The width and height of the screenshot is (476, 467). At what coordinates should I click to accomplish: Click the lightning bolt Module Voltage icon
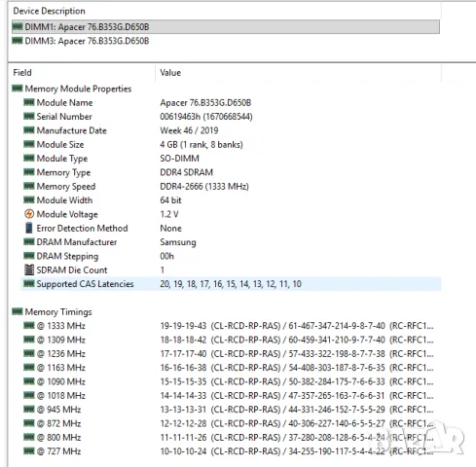pos(29,214)
